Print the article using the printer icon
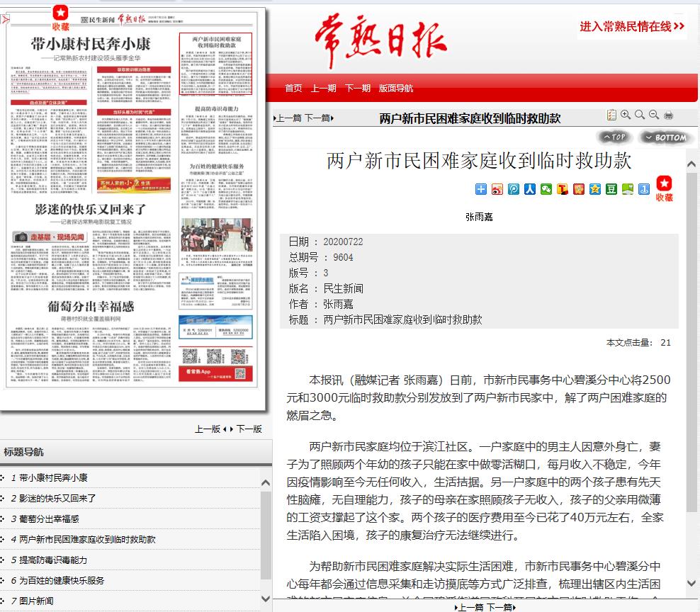 point(668,115)
